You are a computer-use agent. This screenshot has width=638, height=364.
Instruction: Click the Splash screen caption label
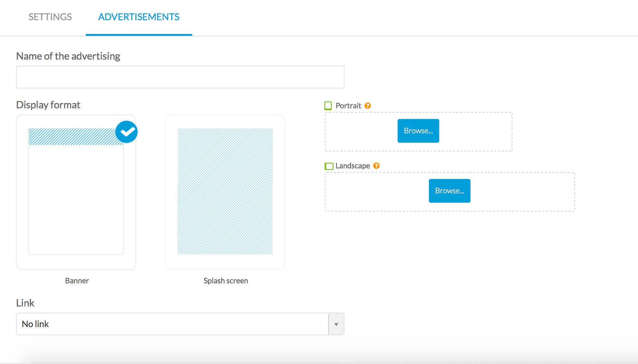pos(226,281)
